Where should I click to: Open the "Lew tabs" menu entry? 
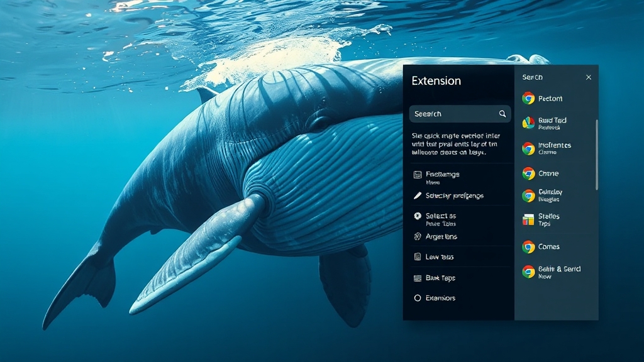[x=439, y=257]
